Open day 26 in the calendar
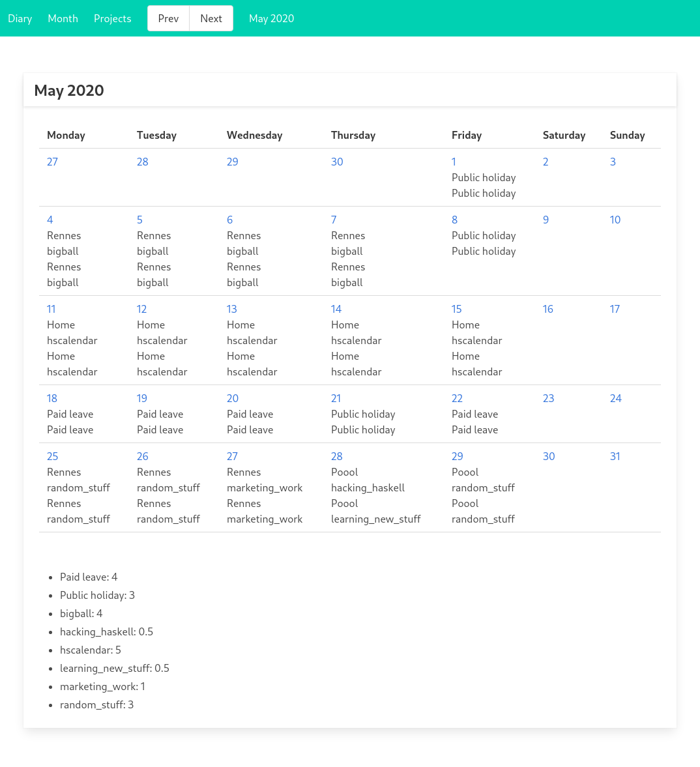The image size is (700, 767). tap(143, 456)
